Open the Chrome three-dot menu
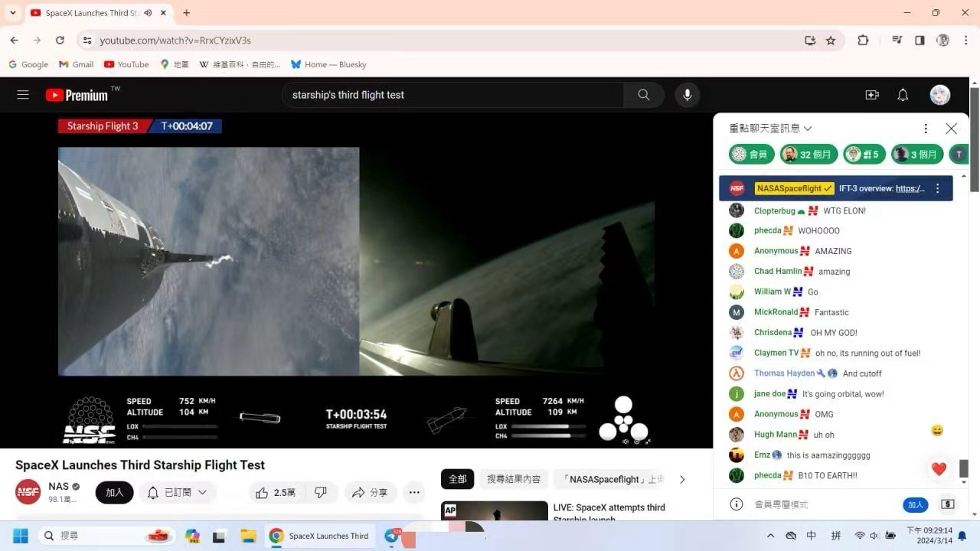980x551 pixels. point(965,40)
